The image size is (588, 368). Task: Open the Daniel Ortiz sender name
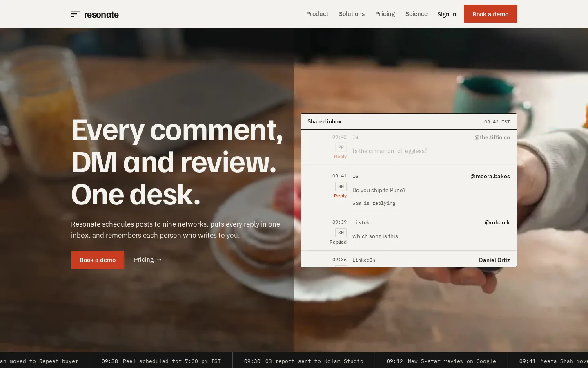tap(494, 260)
